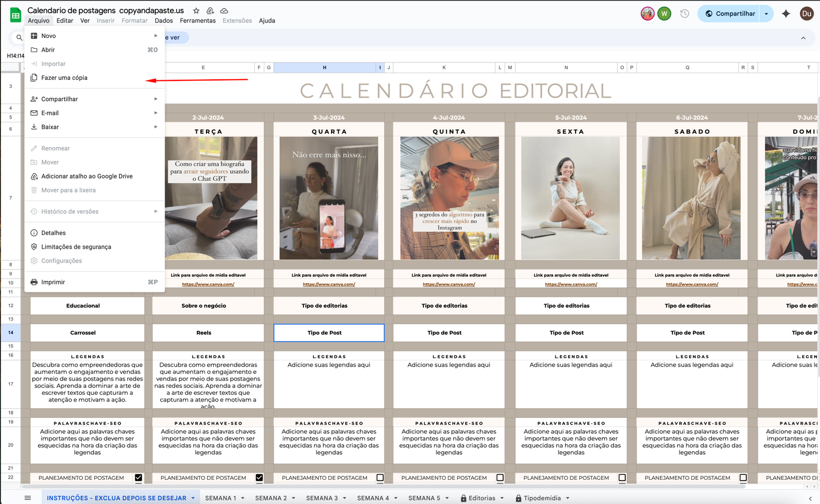Screen dimensions: 820x504
Task: Click the blue Compartilhar button
Action: (730, 14)
